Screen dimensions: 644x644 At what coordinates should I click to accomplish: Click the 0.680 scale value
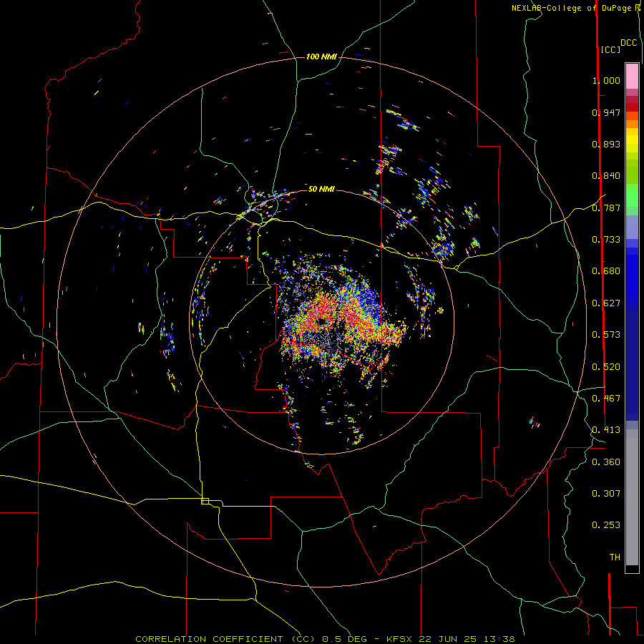pyautogui.click(x=606, y=271)
